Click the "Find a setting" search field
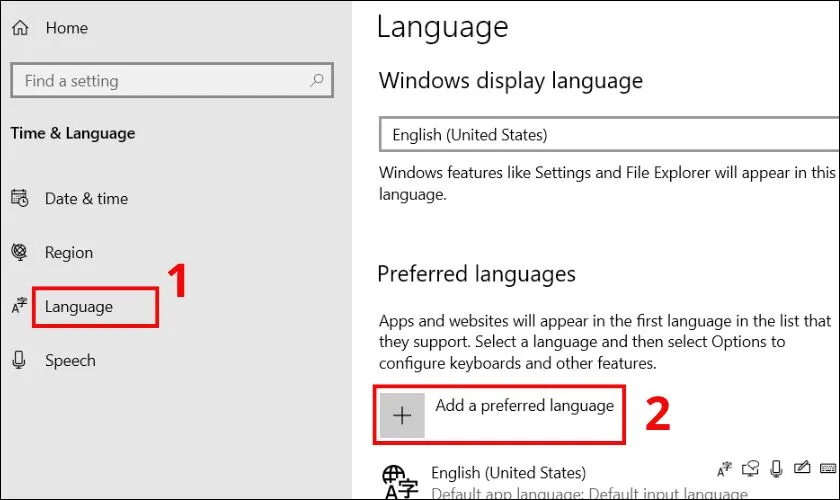Image resolution: width=840 pixels, height=500 pixels. click(x=160, y=81)
